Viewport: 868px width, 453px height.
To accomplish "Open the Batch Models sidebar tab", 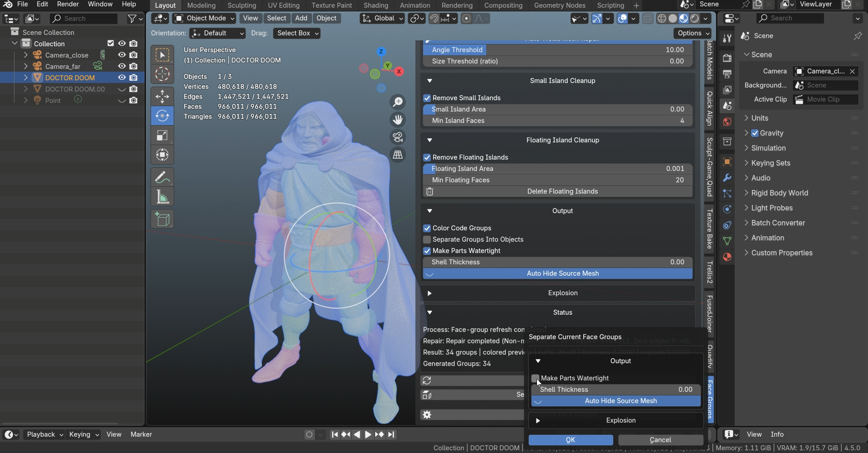I will 710,60.
